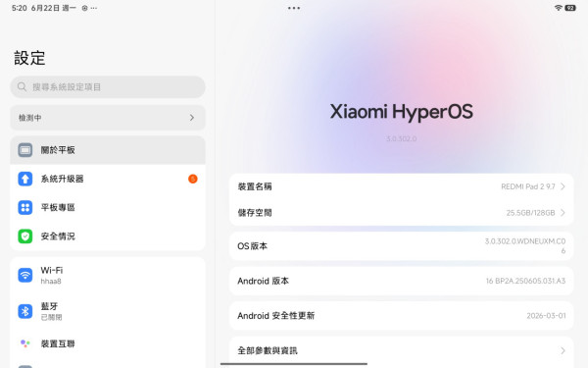This screenshot has width=588, height=368.
Task: Click the 3.0.302.0 version under logo
Action: pyautogui.click(x=401, y=138)
